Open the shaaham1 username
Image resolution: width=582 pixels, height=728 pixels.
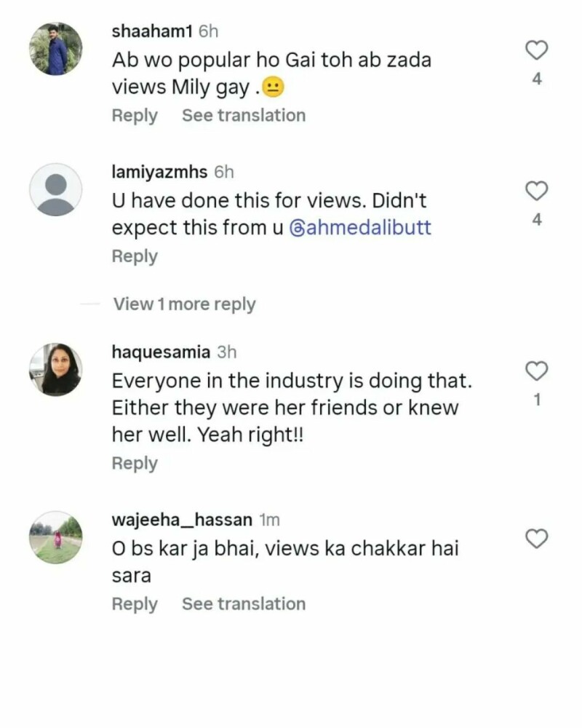click(x=154, y=31)
